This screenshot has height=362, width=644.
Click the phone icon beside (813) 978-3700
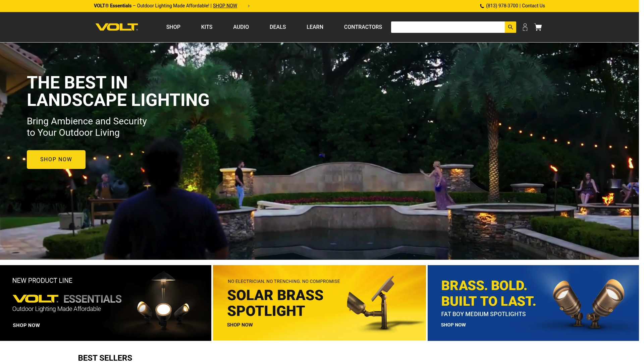point(482,6)
